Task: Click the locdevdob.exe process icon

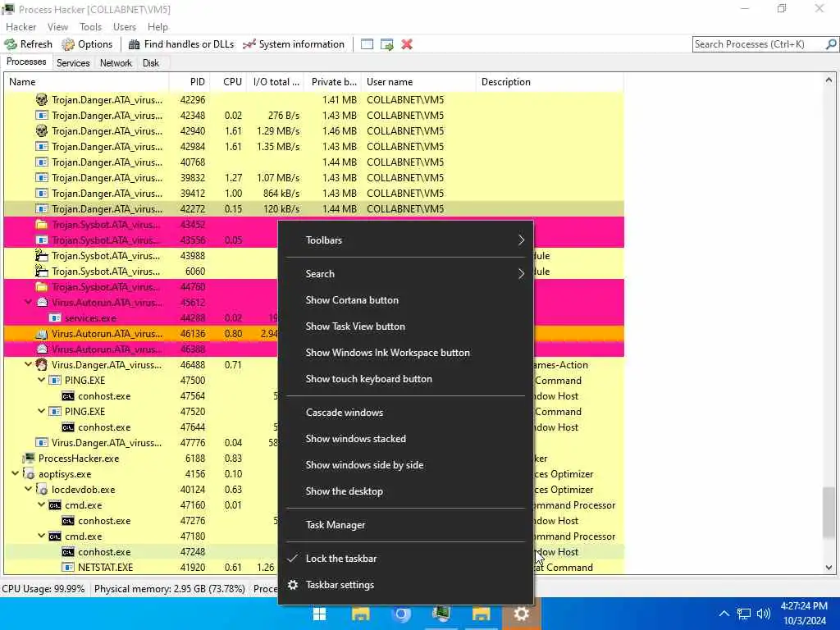Action: coord(41,490)
